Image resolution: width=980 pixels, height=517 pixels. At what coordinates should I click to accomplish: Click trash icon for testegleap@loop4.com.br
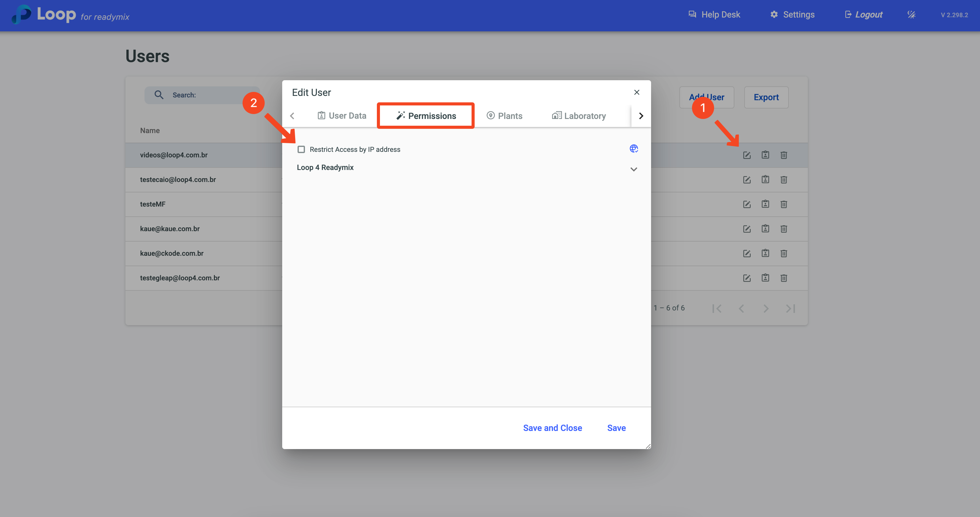tap(784, 278)
